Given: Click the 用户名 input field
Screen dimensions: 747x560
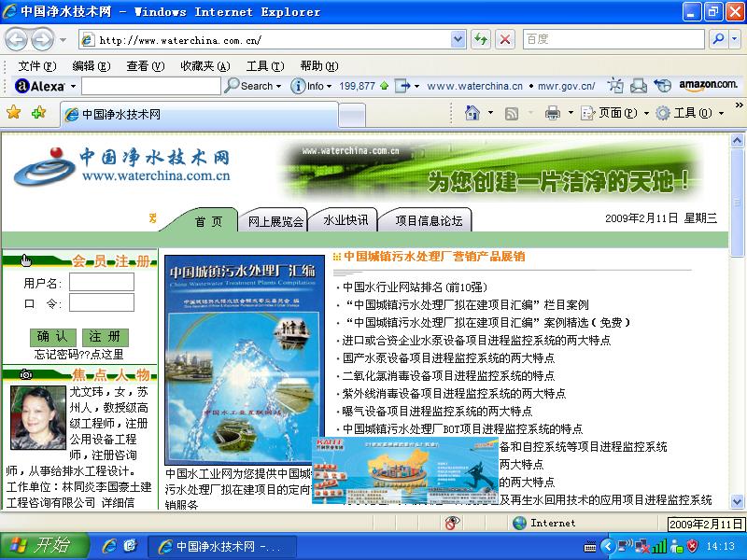Looking at the screenshot, I should [x=102, y=282].
